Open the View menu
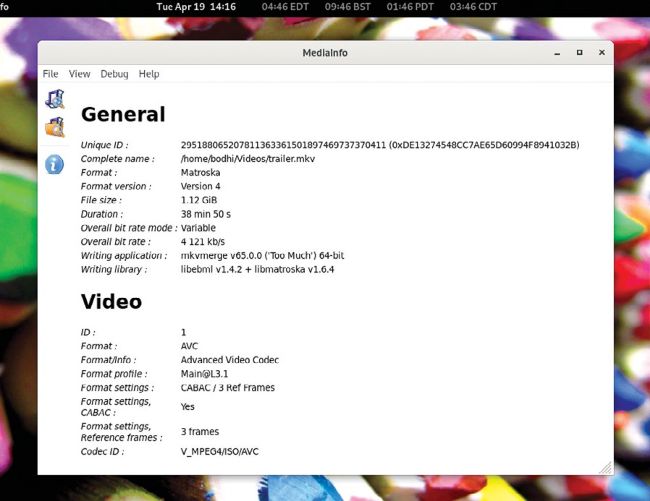Screen dimensions: 650x501 pos(79,74)
